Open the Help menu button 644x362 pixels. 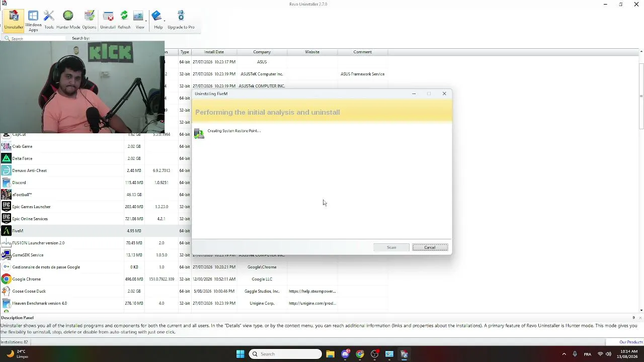click(x=158, y=20)
